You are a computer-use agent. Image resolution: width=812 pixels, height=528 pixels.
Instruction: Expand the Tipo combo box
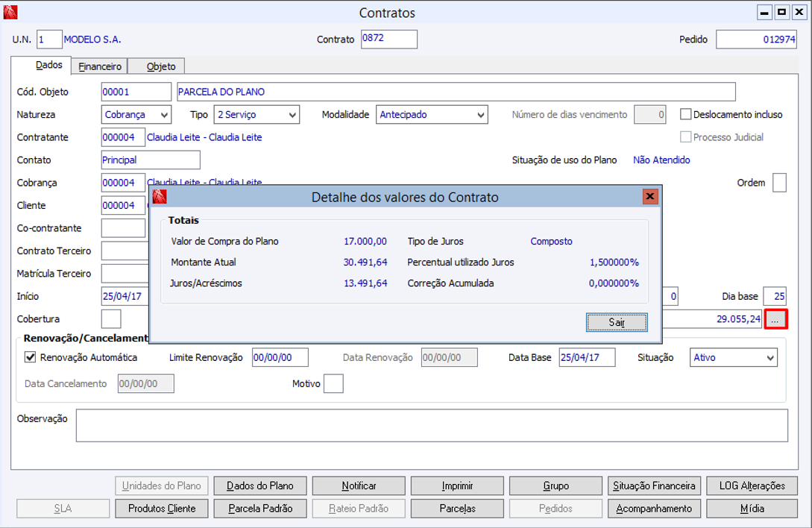pyautogui.click(x=256, y=115)
